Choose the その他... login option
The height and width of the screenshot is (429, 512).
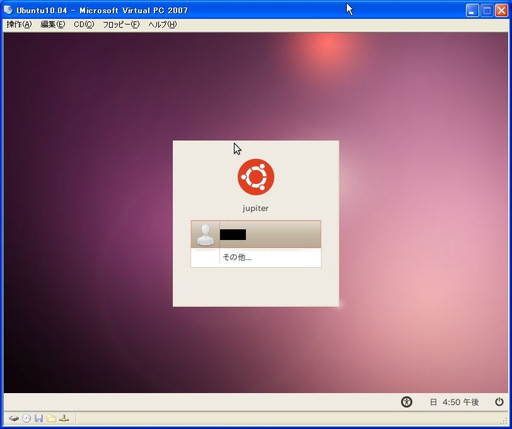click(256, 257)
